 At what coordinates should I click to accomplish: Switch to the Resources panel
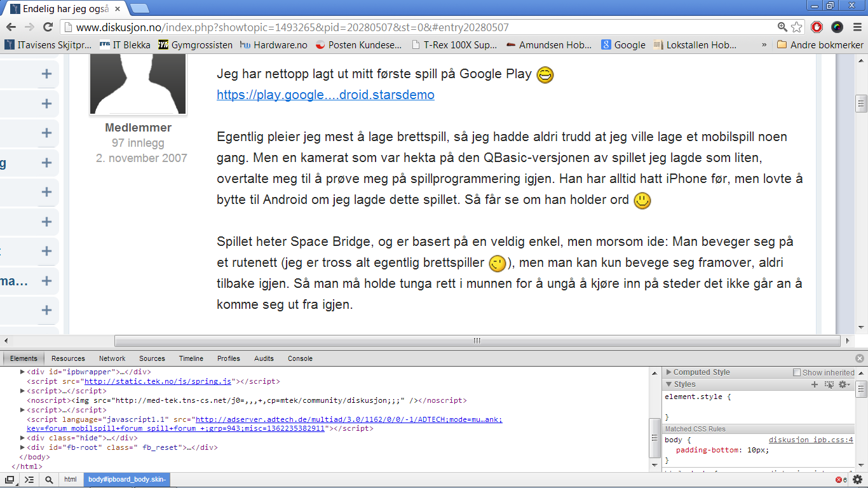point(68,358)
